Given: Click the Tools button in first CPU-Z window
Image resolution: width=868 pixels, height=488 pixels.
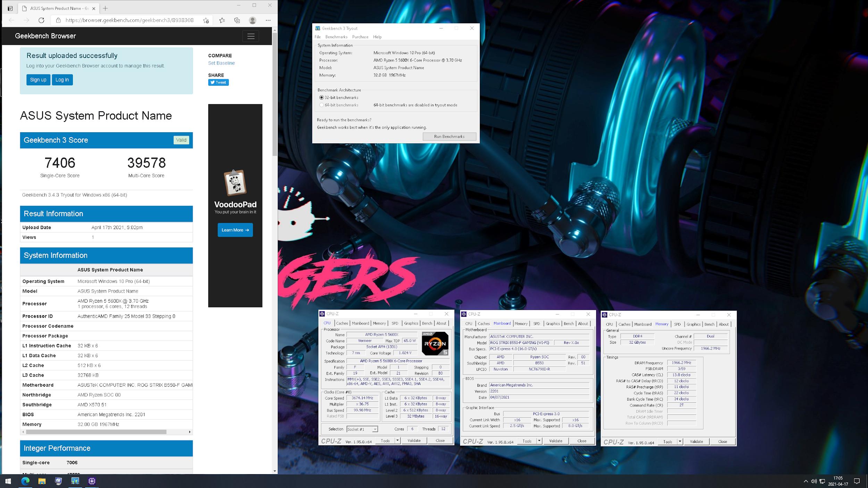Looking at the screenshot, I should [x=385, y=440].
